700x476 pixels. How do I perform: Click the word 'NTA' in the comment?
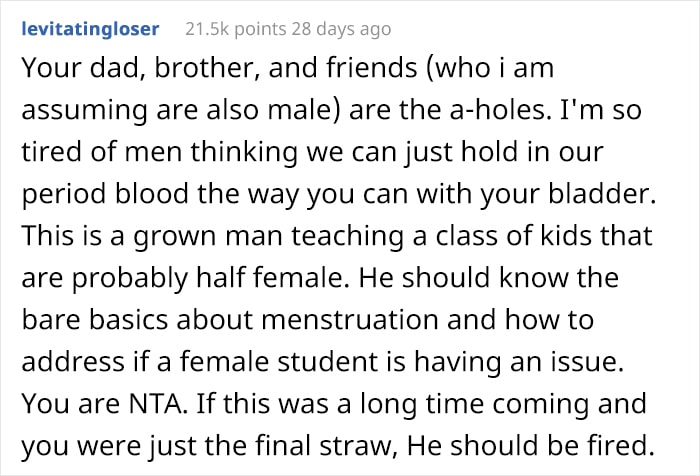pos(156,404)
